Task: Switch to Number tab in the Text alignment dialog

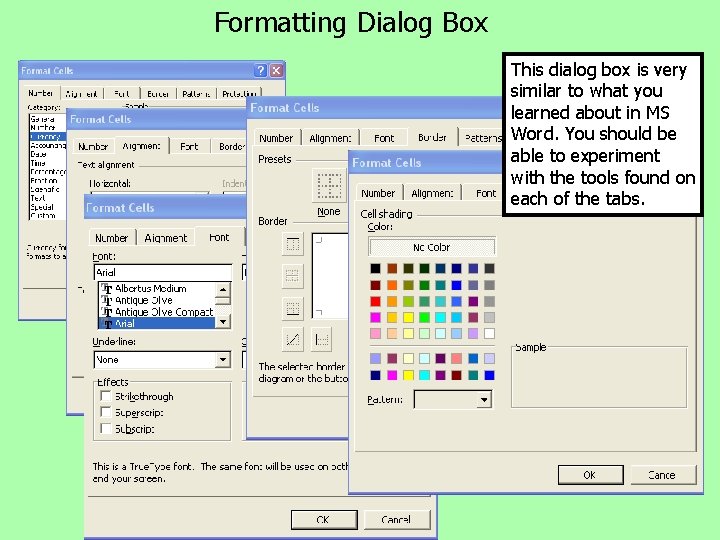Action: click(93, 146)
